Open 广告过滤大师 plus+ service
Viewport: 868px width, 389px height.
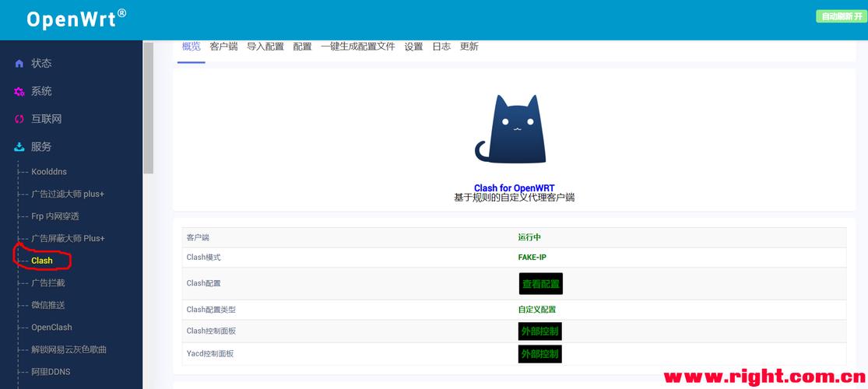68,194
